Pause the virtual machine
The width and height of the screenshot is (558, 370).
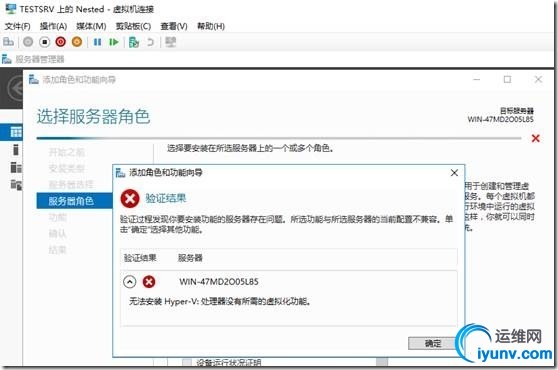97,42
